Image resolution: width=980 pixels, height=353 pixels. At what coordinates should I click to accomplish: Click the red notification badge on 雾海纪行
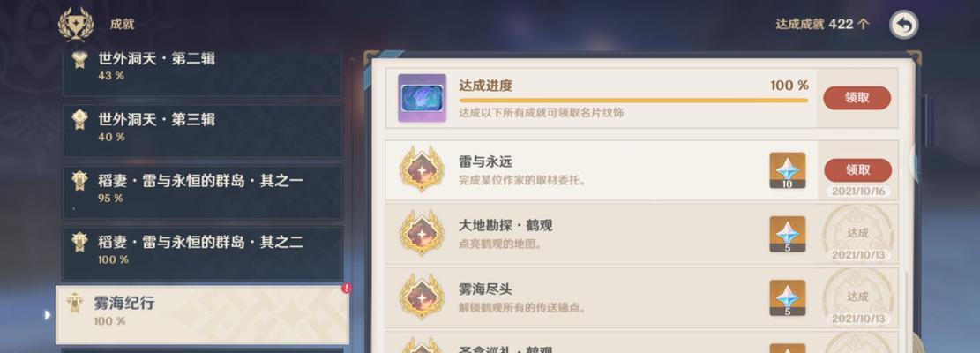pos(347,288)
